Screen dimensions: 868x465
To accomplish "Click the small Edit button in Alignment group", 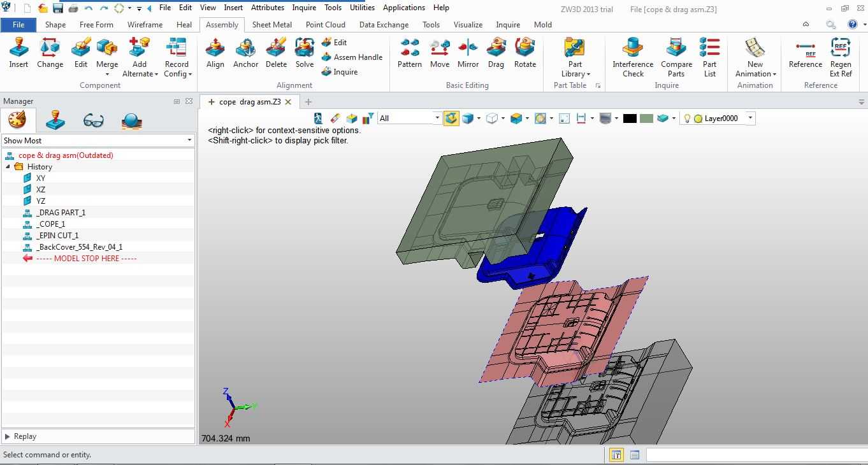I will (x=334, y=42).
